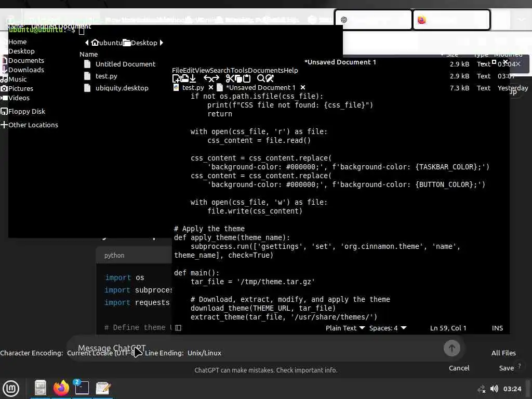Select the ChatGPT browser tab
This screenshot has width=532, height=399.
tap(373, 20)
